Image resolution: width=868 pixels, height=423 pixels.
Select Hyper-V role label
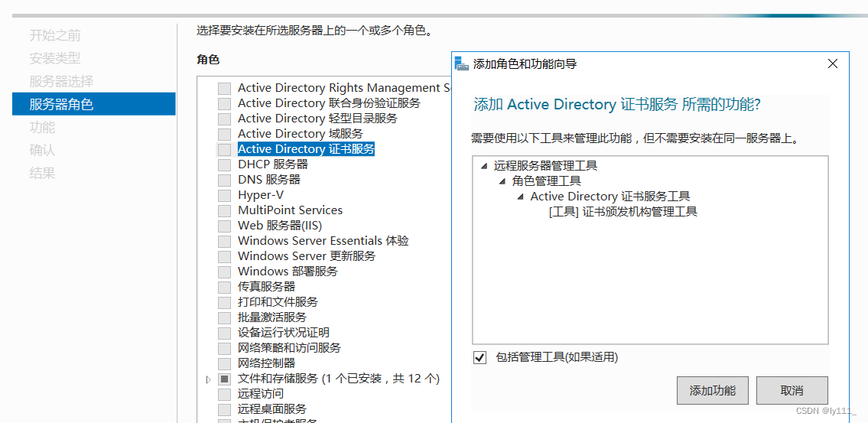[261, 195]
